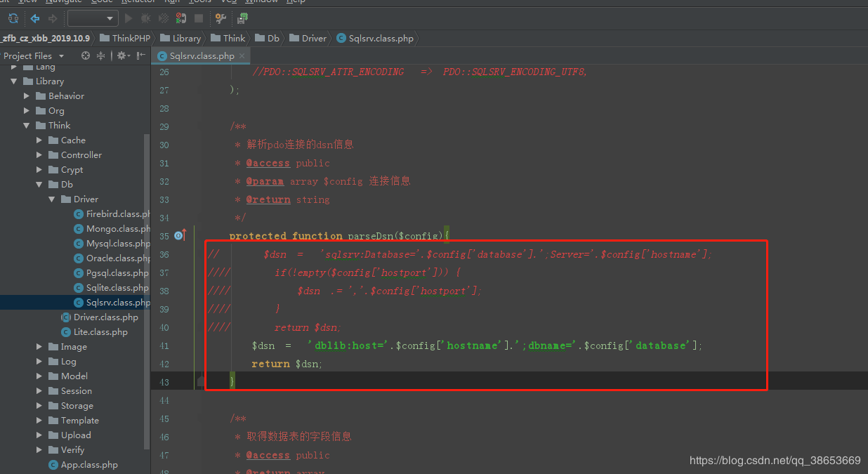Click the green chip toolbar icon
Image resolution: width=868 pixels, height=474 pixels.
[242, 18]
